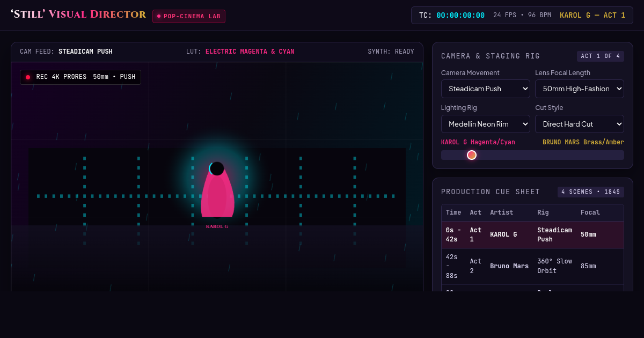Click the red REC indicator dot

[x=28, y=77]
